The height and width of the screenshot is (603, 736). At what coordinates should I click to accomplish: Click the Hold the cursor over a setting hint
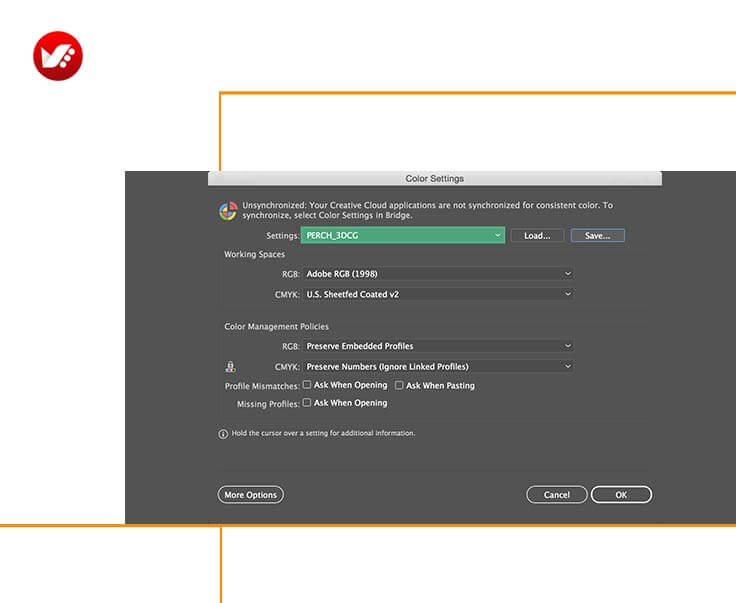(323, 433)
